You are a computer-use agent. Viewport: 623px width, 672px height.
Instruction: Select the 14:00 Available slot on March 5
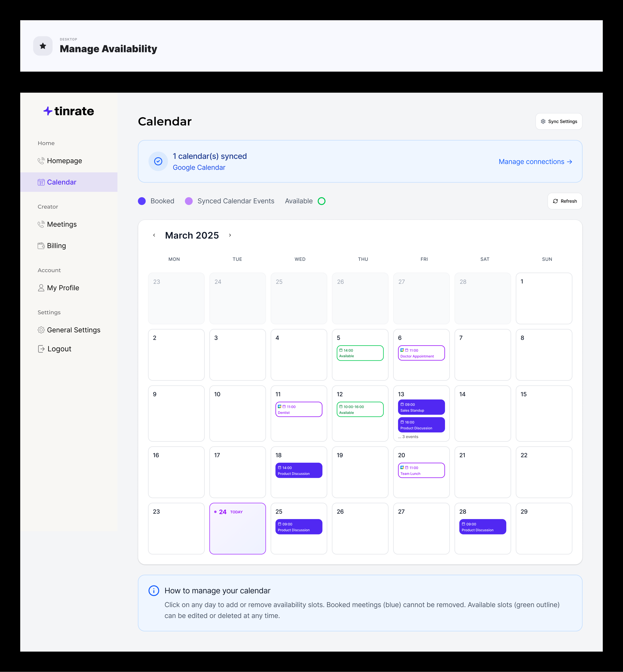[360, 353]
